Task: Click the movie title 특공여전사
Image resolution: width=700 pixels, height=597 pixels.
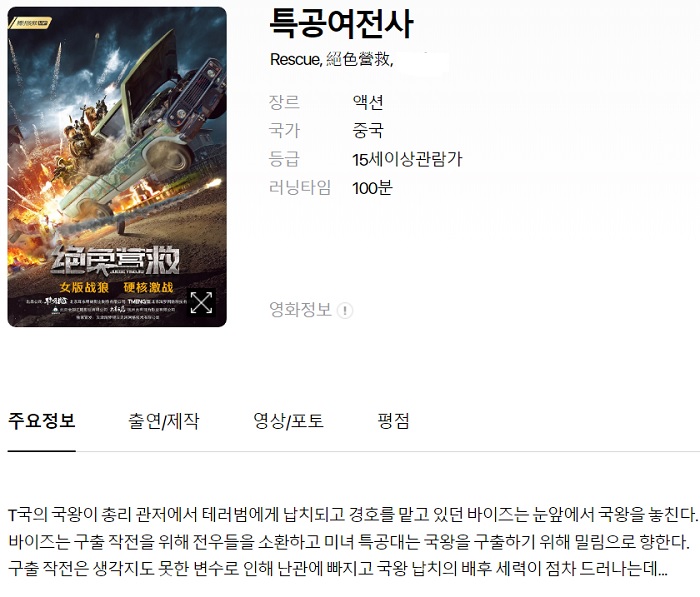Action: 341,24
